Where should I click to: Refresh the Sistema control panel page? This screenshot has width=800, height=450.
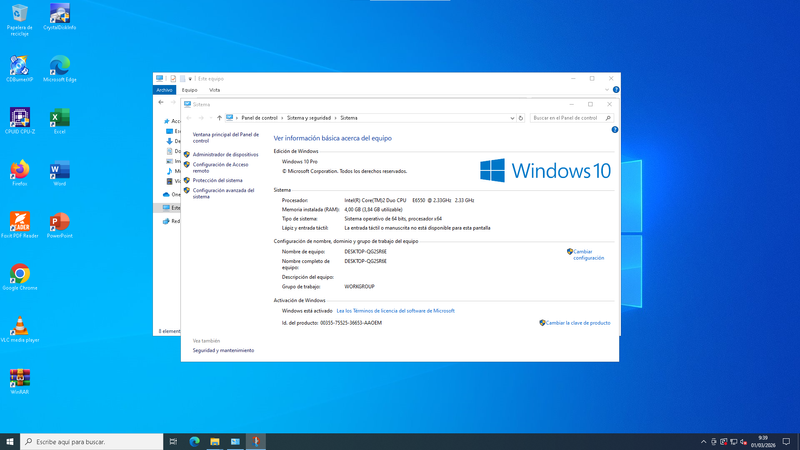click(x=520, y=118)
